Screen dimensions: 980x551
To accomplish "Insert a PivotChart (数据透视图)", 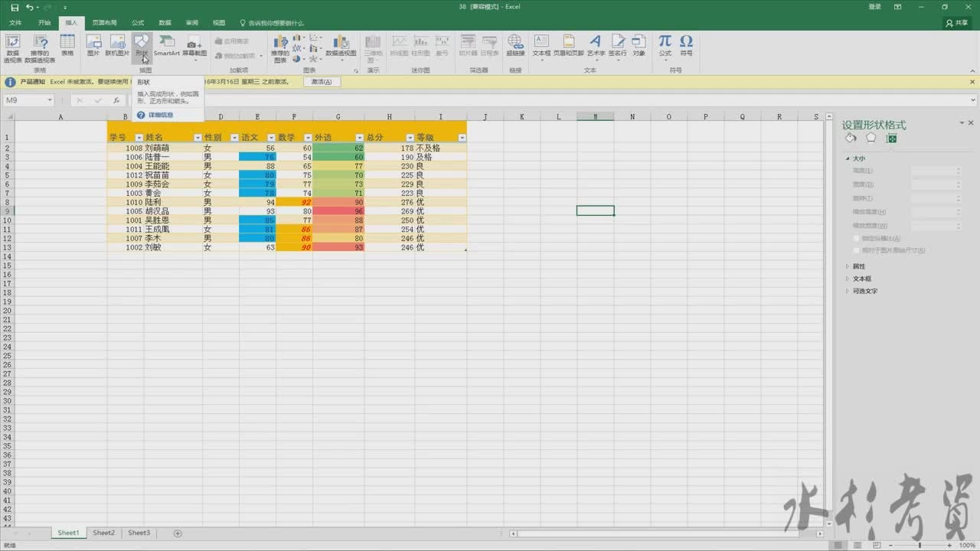I will point(341,47).
